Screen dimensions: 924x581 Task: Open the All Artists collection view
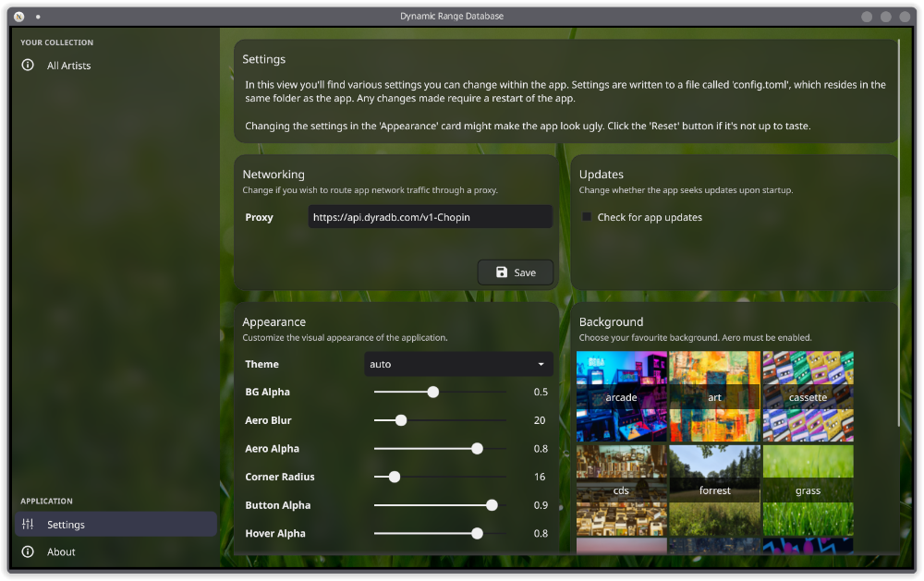115,66
